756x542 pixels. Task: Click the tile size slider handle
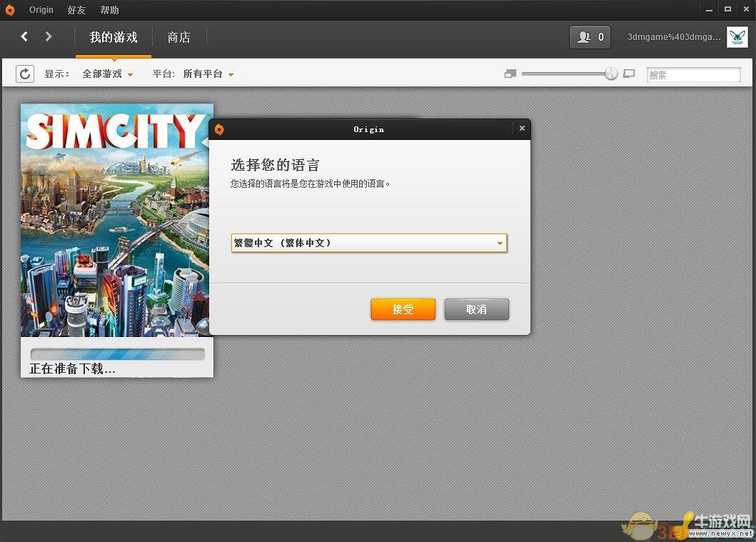point(611,74)
